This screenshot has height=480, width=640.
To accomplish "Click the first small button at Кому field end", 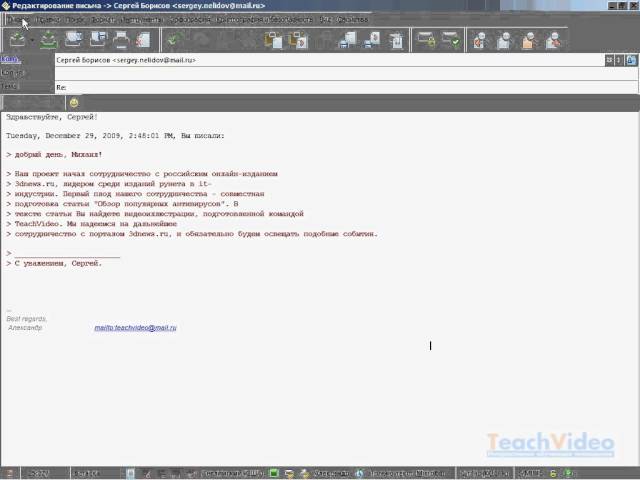I will [609, 60].
